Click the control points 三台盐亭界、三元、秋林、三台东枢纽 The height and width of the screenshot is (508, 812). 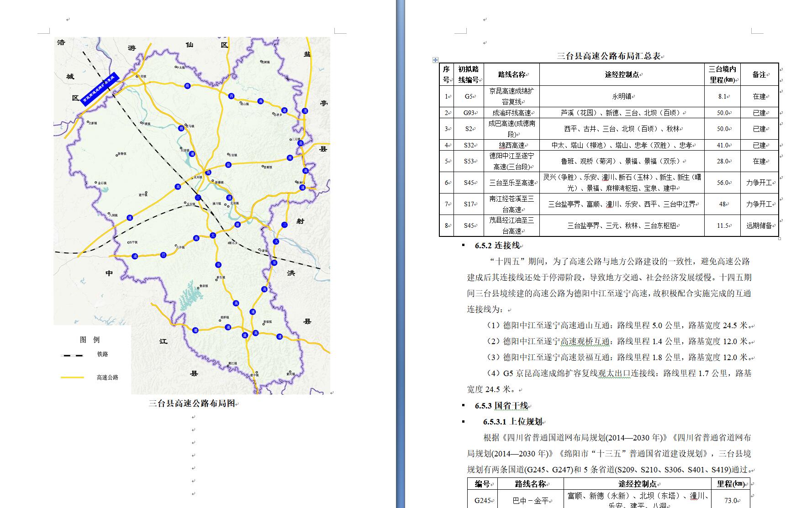622,225
